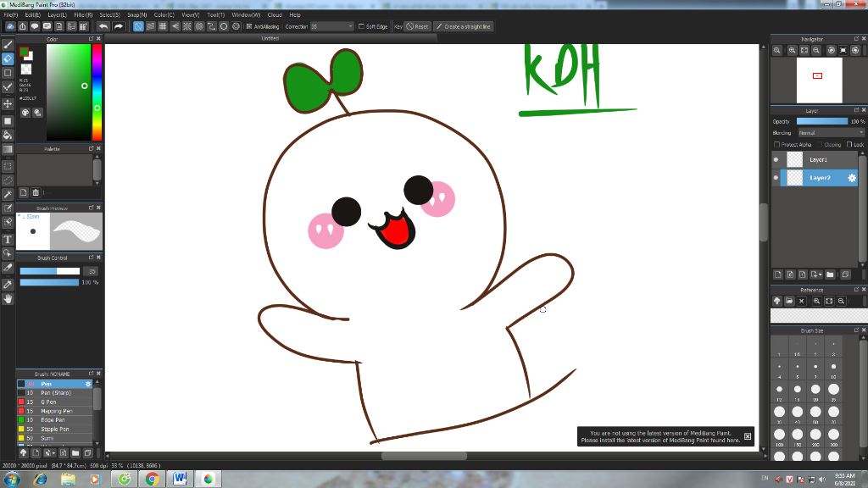
Task: Toggle the parallel snap icon
Action: pos(151,26)
